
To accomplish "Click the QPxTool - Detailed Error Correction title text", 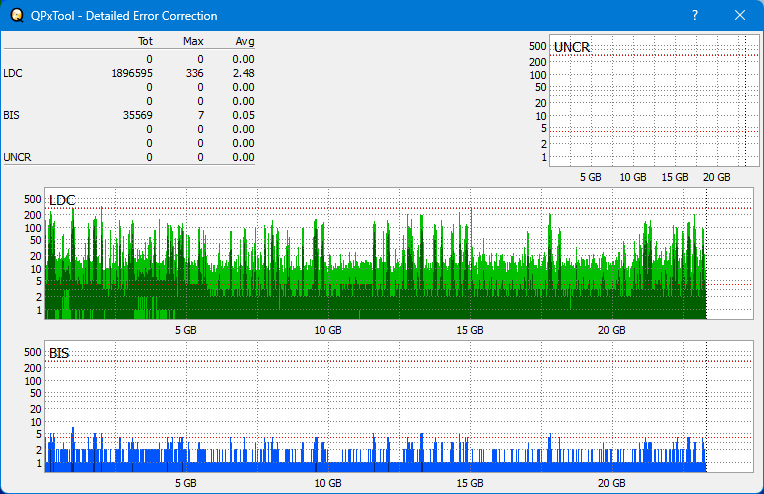I will (124, 16).
